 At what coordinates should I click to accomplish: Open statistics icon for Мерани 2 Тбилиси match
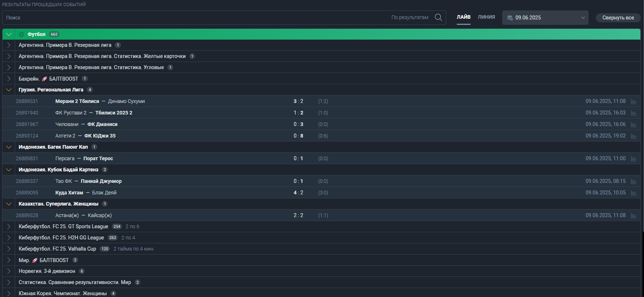[634, 102]
